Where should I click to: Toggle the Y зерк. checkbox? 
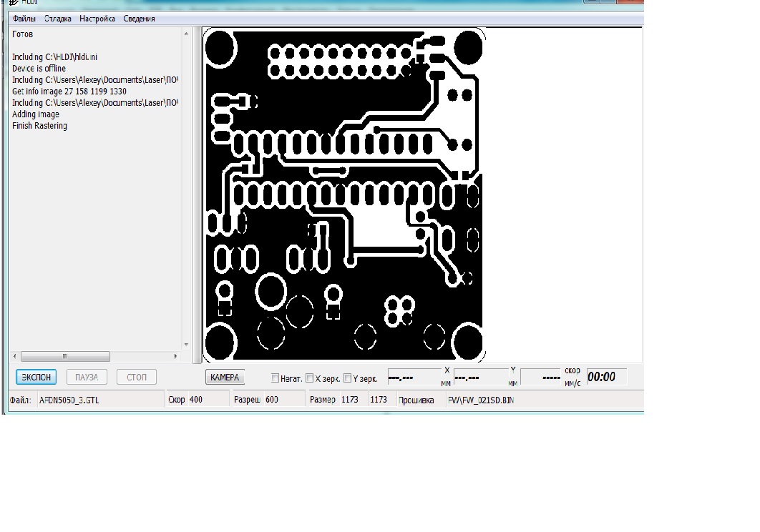(x=348, y=378)
